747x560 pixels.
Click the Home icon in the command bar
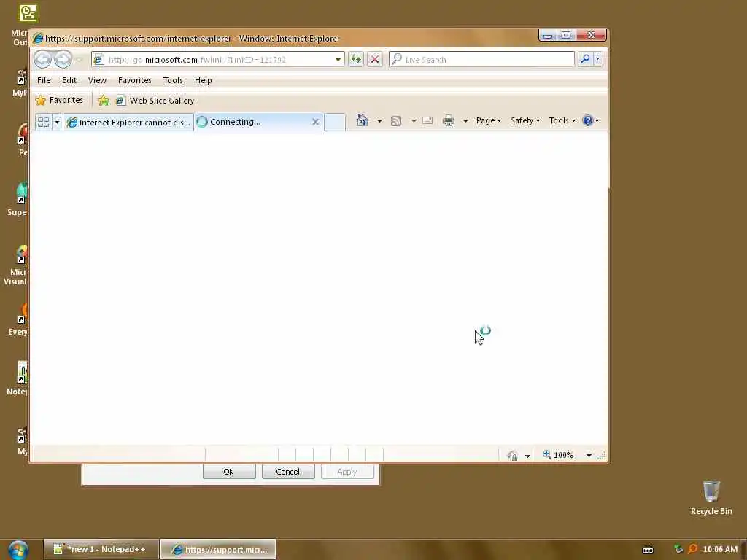(363, 120)
